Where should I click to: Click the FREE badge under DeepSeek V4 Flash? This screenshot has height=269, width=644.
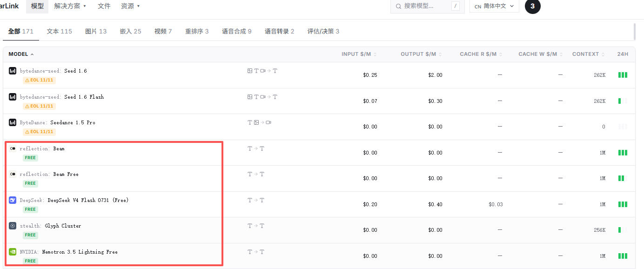(30, 209)
